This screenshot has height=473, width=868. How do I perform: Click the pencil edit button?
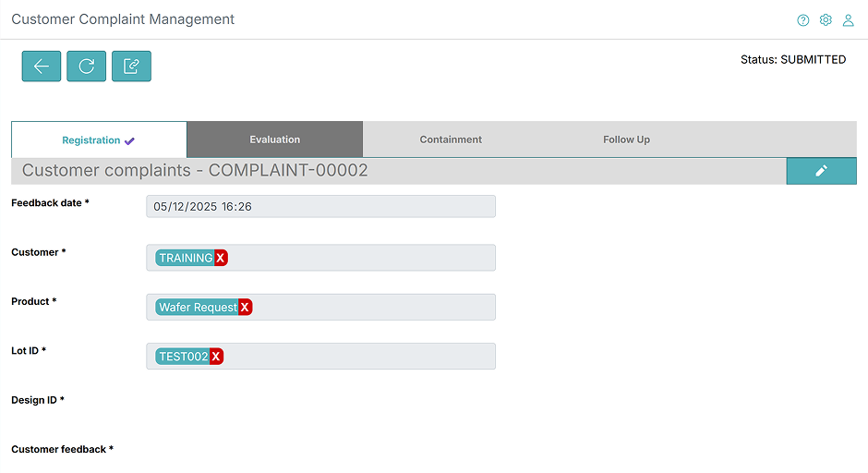click(822, 171)
